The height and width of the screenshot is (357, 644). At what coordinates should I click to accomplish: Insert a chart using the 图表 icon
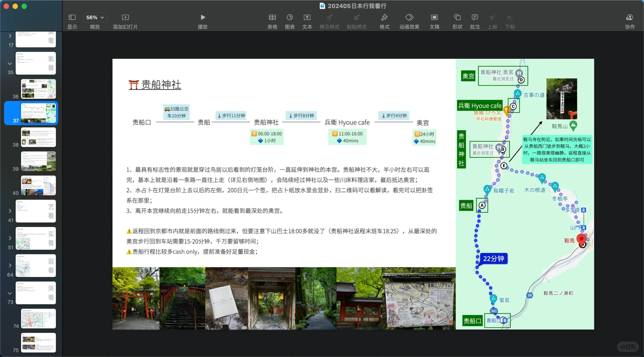click(x=290, y=20)
